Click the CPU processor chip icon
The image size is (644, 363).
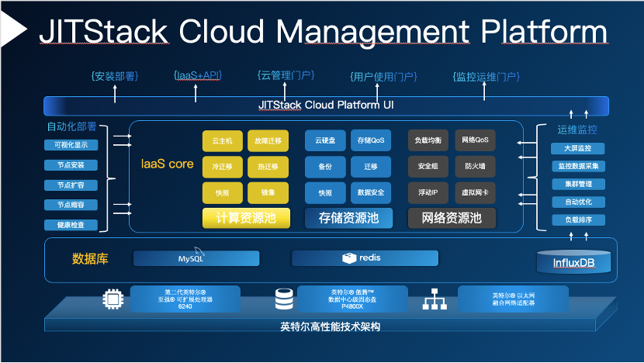tap(113, 299)
